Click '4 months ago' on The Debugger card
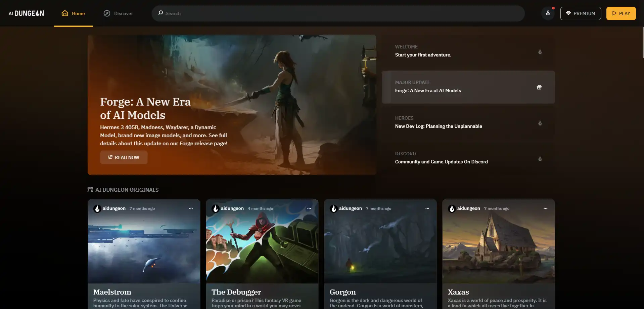644x309 pixels. (x=260, y=208)
